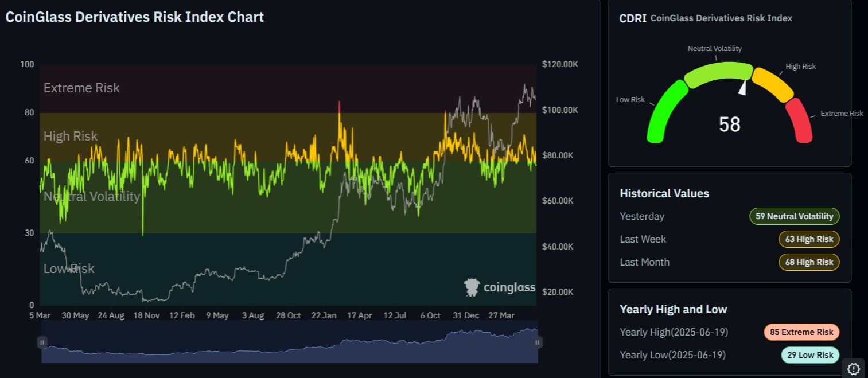Click the '12 Feb' date on the time axis
Screen dimensions: 868x378
182,315
